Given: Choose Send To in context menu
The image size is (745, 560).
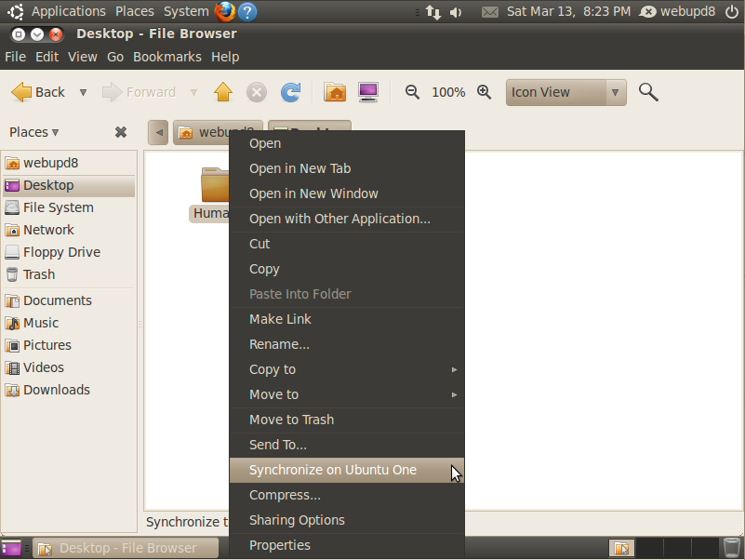Looking at the screenshot, I should [x=347, y=446].
